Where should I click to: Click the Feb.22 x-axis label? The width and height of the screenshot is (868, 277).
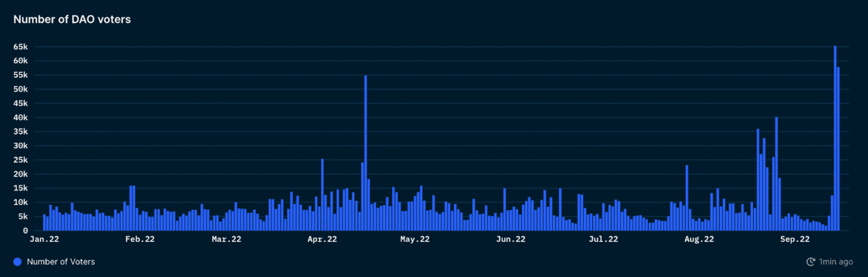(x=140, y=239)
